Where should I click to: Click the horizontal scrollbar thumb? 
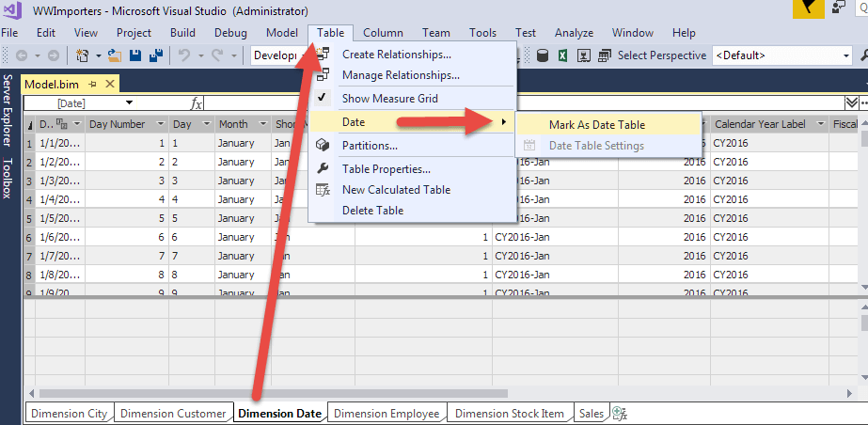(274, 393)
